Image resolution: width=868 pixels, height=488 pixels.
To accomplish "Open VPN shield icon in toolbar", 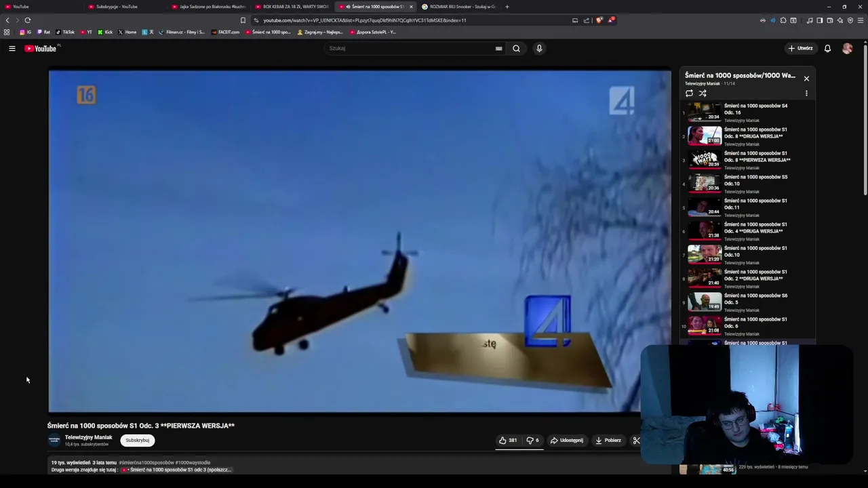I will point(850,20).
